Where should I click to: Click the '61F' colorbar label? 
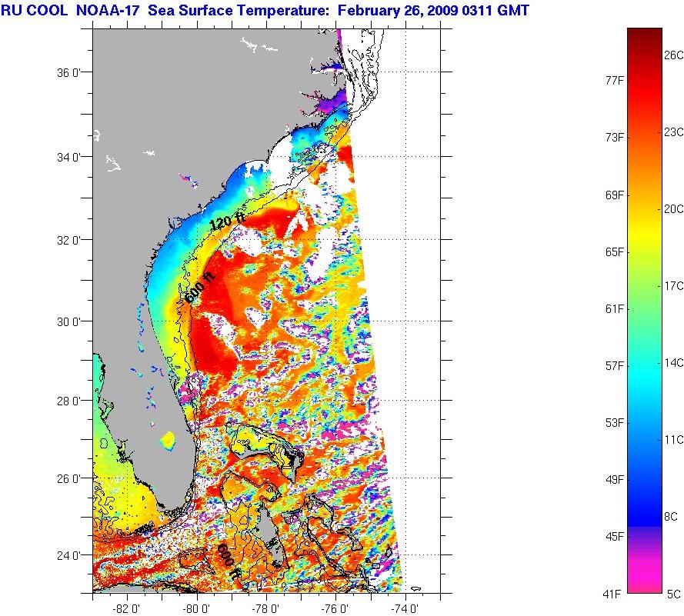[615, 309]
